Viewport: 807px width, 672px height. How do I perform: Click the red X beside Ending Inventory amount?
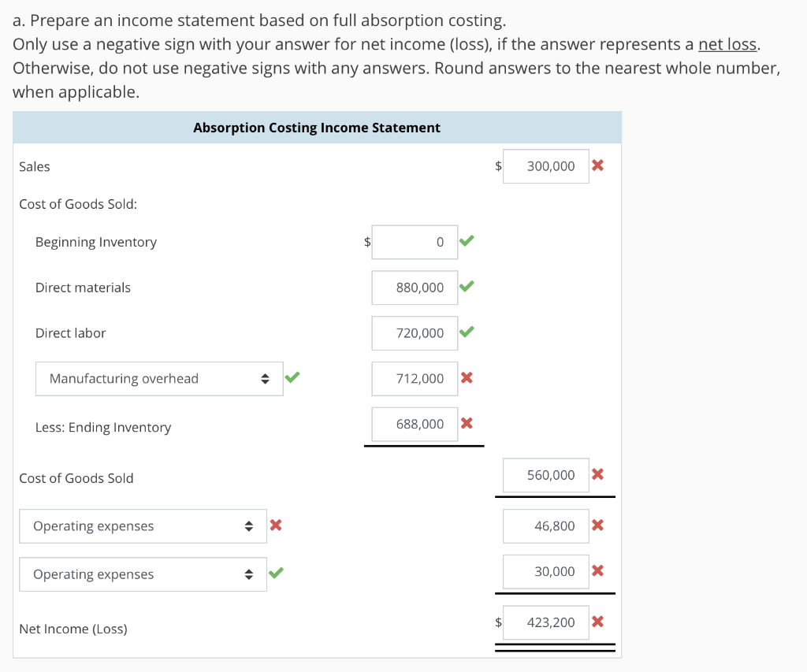pyautogui.click(x=467, y=424)
